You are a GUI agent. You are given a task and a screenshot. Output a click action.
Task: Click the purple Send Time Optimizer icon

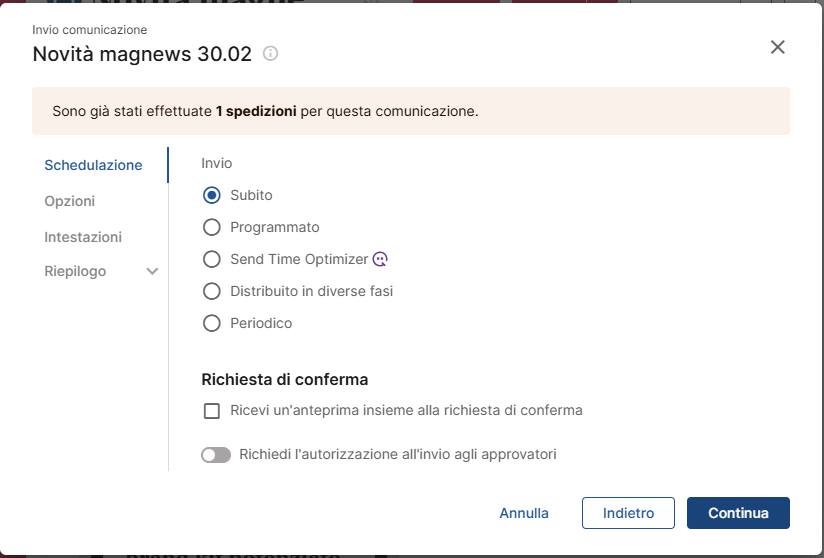click(x=380, y=259)
